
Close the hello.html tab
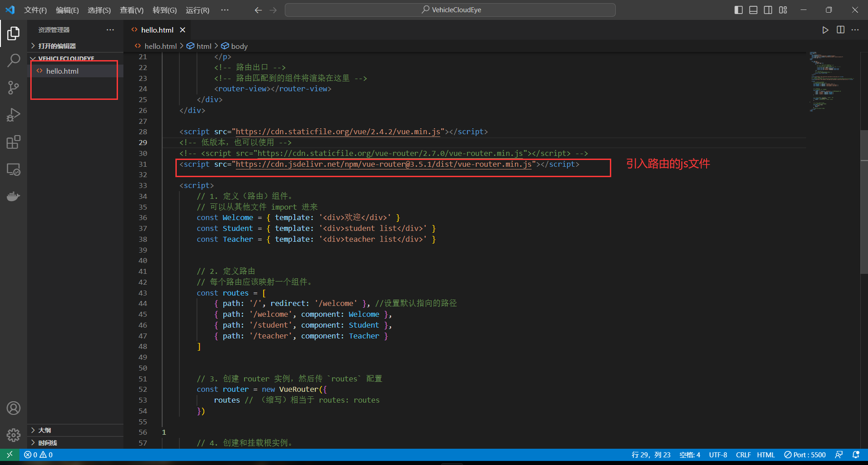tap(183, 30)
